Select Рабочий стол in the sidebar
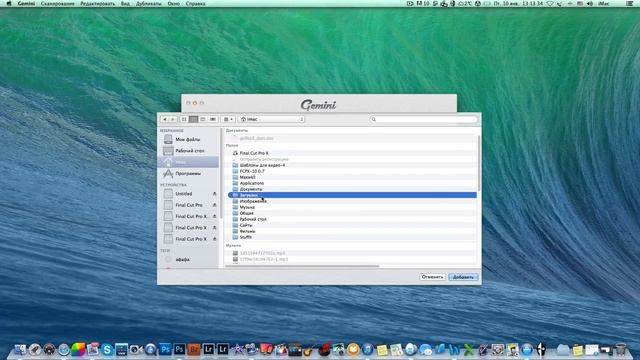The image size is (640, 360). click(x=188, y=151)
